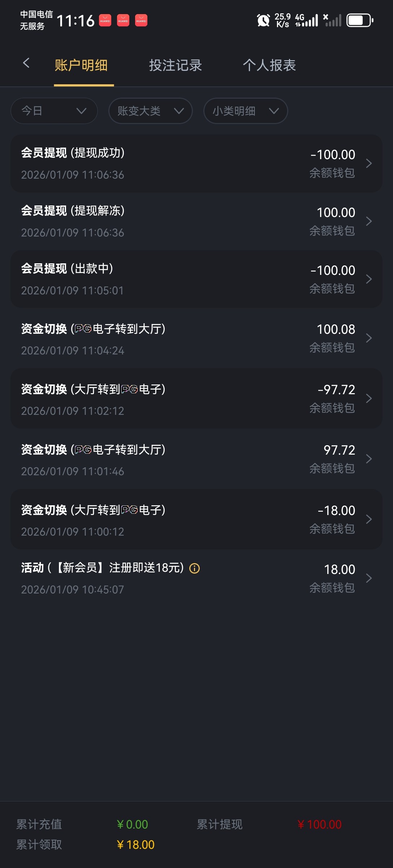Screen dimensions: 393x868
Task: Tap the back arrow icon
Action: click(26, 63)
